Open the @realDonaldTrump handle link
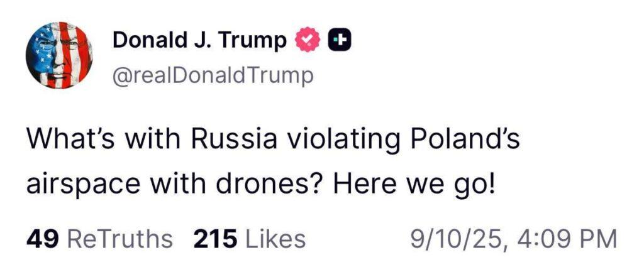This screenshot has height=267, width=644. click(x=212, y=77)
